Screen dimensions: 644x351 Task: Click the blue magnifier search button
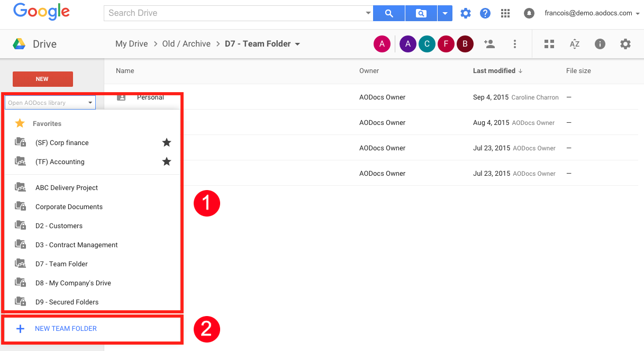pyautogui.click(x=389, y=13)
